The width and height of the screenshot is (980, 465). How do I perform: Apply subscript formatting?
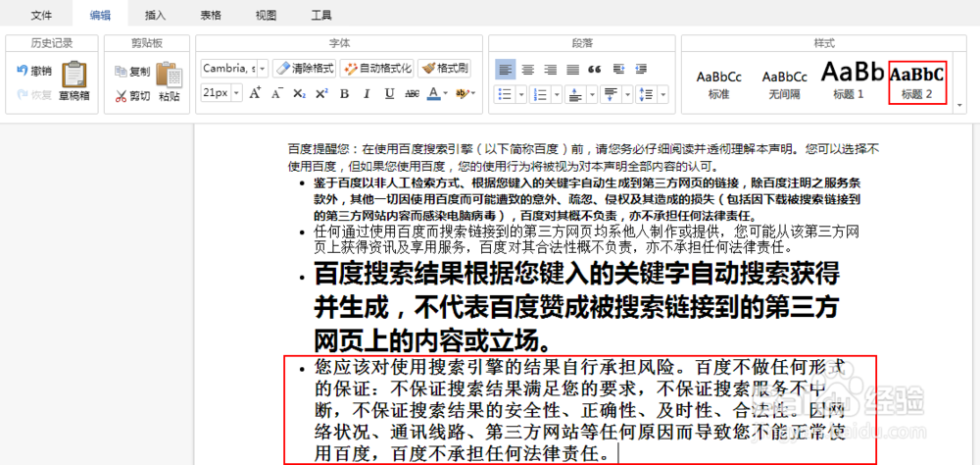[x=299, y=93]
